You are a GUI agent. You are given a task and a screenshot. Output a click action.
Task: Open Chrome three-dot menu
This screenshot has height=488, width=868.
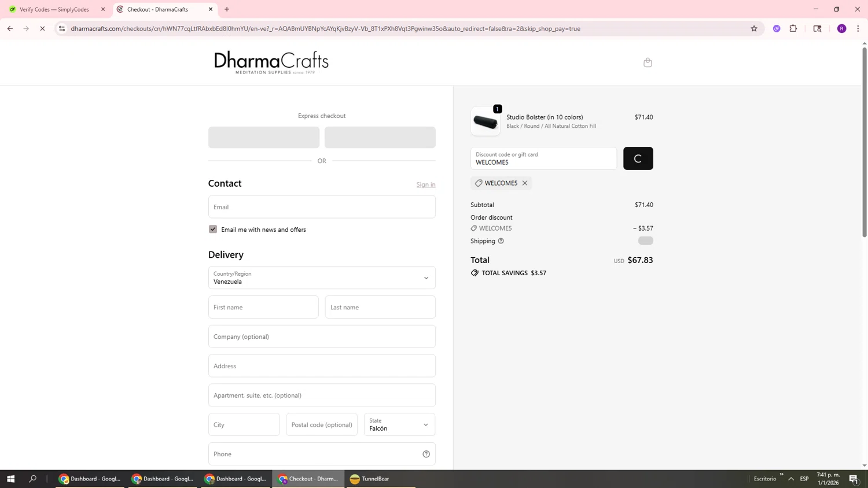point(858,28)
